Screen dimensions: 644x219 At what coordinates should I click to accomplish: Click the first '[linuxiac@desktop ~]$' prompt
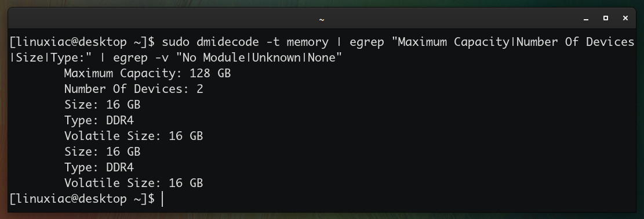pyautogui.click(x=82, y=42)
